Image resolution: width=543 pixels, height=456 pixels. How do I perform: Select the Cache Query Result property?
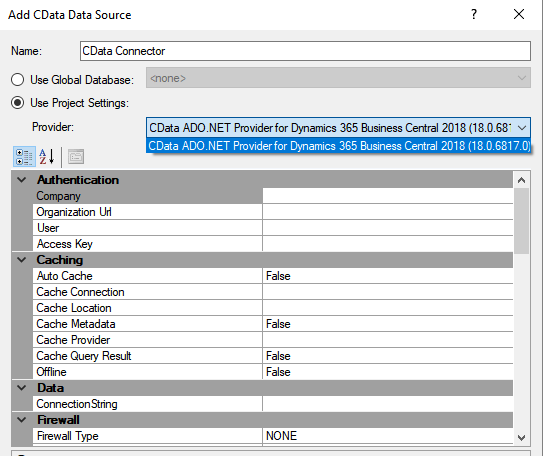[148, 356]
